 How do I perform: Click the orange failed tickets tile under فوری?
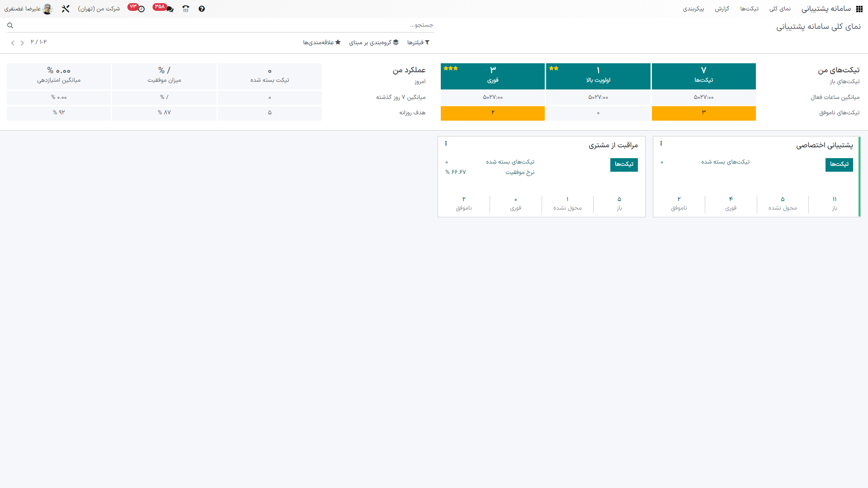click(x=492, y=113)
